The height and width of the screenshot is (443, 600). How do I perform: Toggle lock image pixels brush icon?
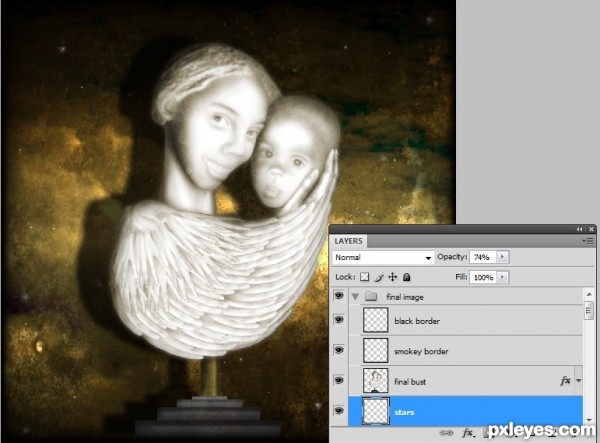click(379, 277)
